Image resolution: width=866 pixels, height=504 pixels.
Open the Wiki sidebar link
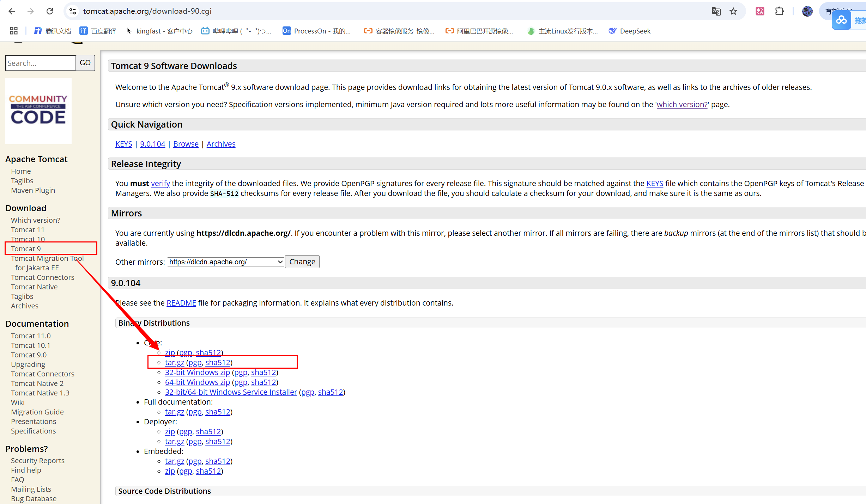[18, 402]
